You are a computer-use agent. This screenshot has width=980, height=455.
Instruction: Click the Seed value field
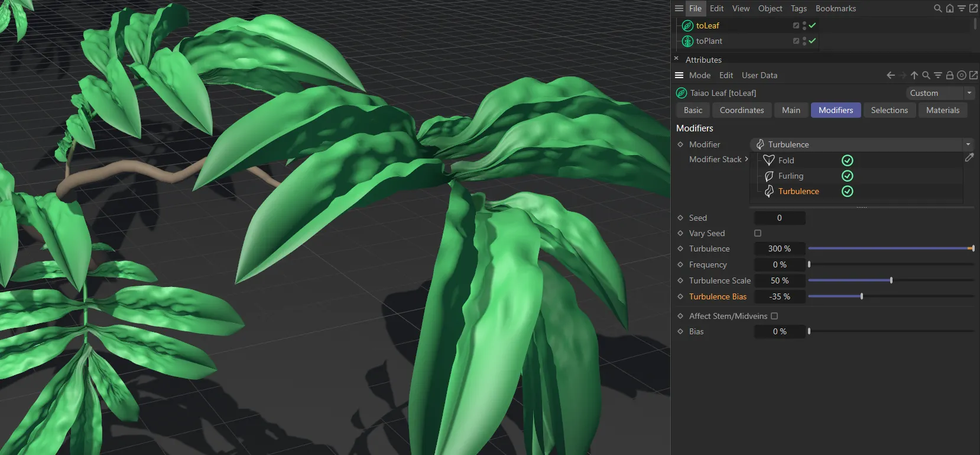pyautogui.click(x=780, y=218)
